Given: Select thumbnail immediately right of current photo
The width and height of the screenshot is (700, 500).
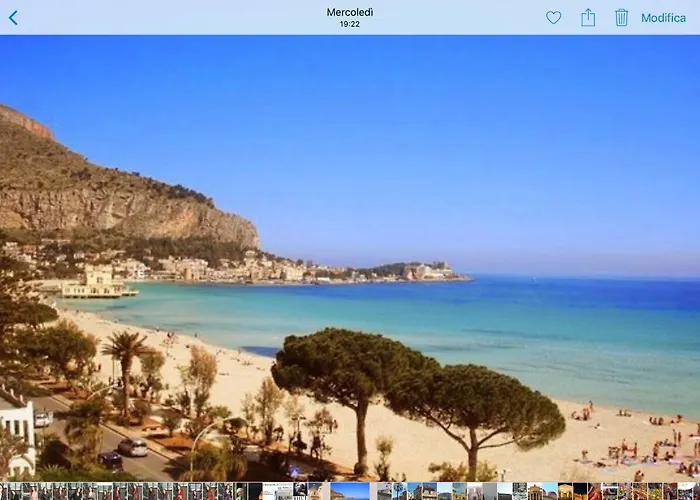Looking at the screenshot, I should point(385,491).
